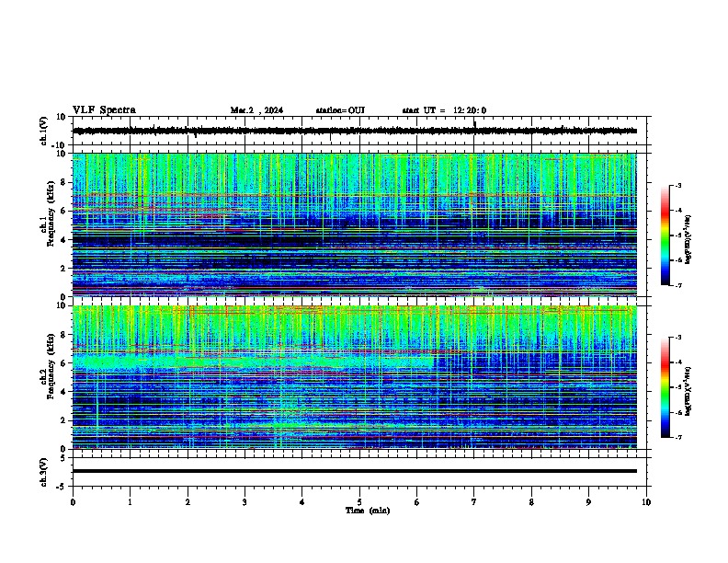728x563 pixels.
Task: Click the "5" tick label on the time axis
Action: 359,502
